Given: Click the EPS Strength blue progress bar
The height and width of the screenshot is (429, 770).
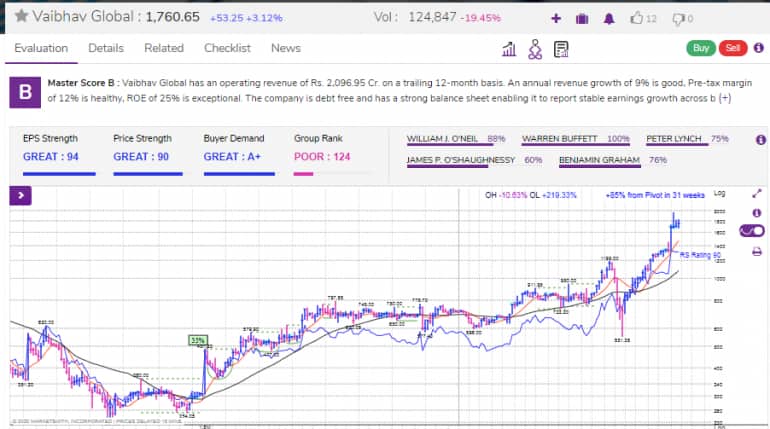Looking at the screenshot, I should tap(59, 174).
